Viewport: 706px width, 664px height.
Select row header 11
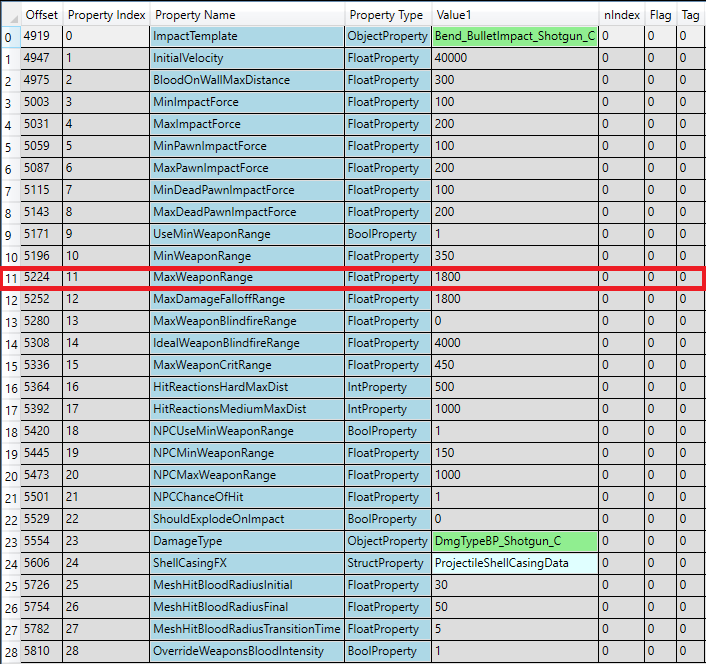[x=11, y=278]
